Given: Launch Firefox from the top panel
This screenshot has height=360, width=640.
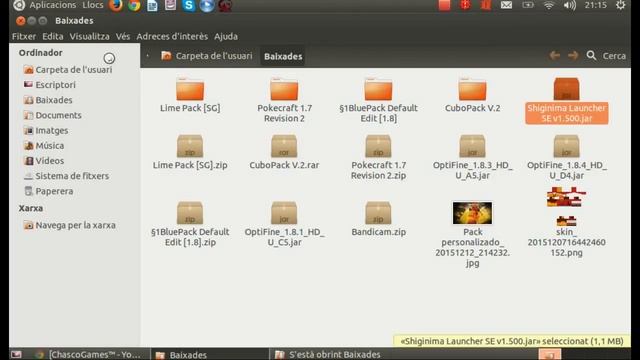Looking at the screenshot, I should [116, 5].
